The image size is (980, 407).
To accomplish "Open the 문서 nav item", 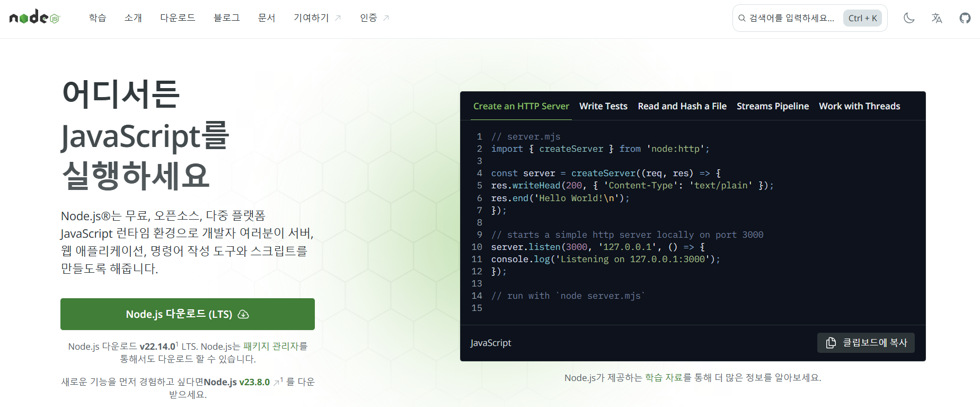I will click(267, 18).
